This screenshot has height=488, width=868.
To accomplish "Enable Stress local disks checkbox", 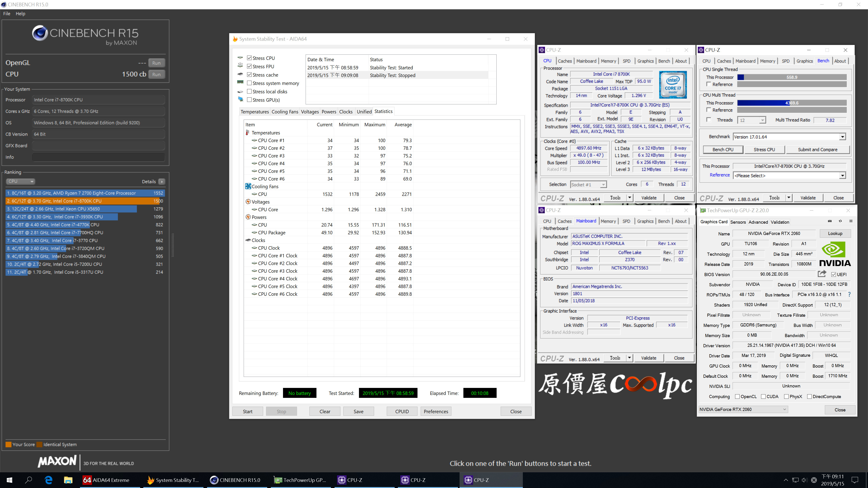I will (x=249, y=91).
